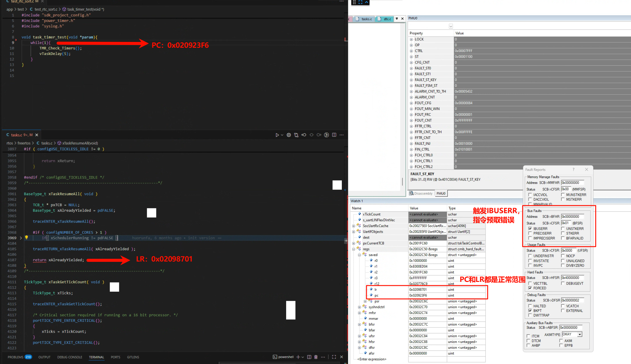Click the SCB->BFAR address field
Image resolution: width=631 pixels, height=364 pixels.
click(x=573, y=217)
